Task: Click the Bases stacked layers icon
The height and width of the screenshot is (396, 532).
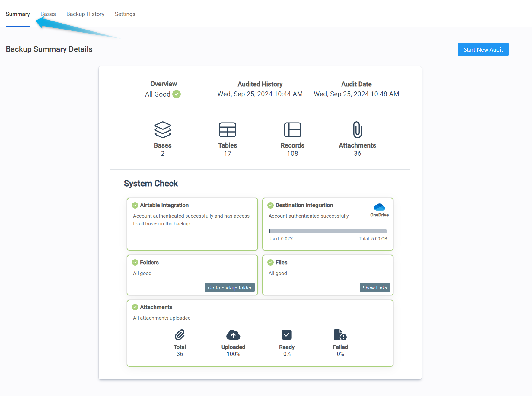Action: pyautogui.click(x=163, y=129)
